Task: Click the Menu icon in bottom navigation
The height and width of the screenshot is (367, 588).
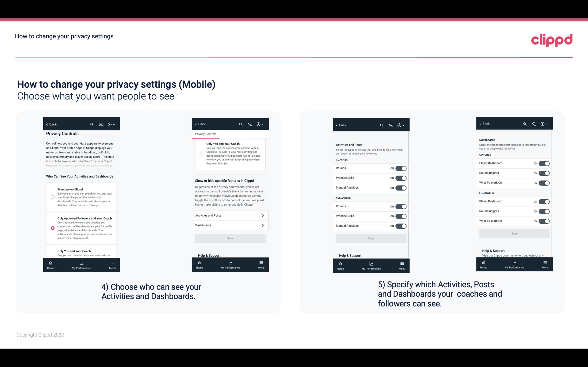Action: click(x=112, y=263)
